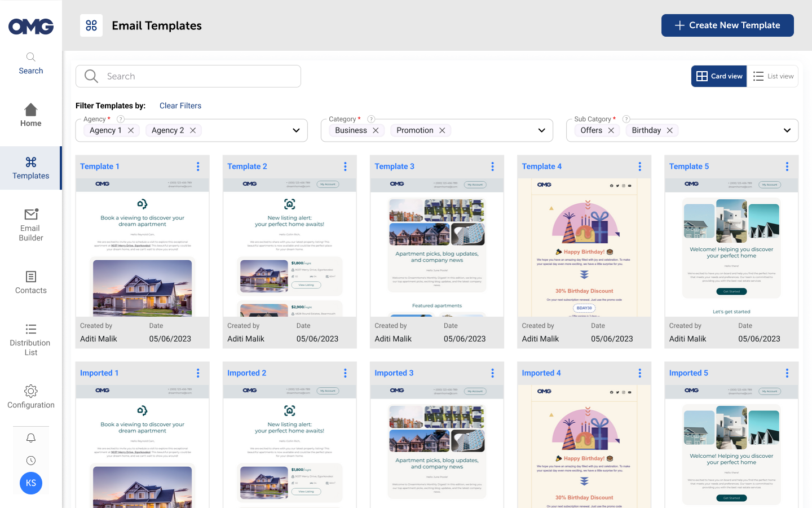Open the KS user avatar

tap(31, 483)
